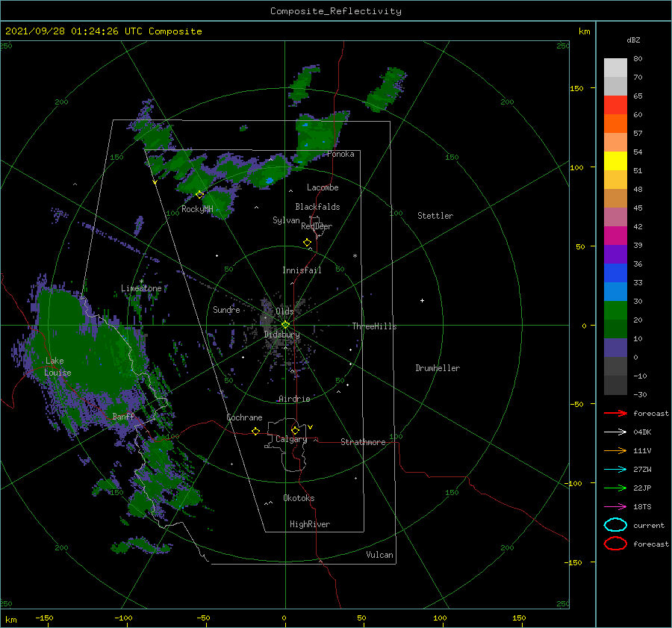Image resolution: width=672 pixels, height=628 pixels.
Task: Select the magenta 39-42 dBZ color swatch
Action: [615, 236]
